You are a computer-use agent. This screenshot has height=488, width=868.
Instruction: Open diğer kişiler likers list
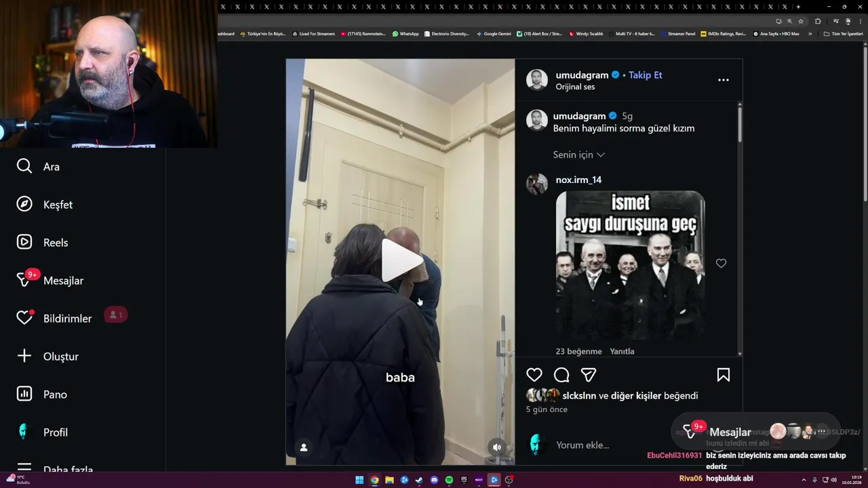pos(636,396)
